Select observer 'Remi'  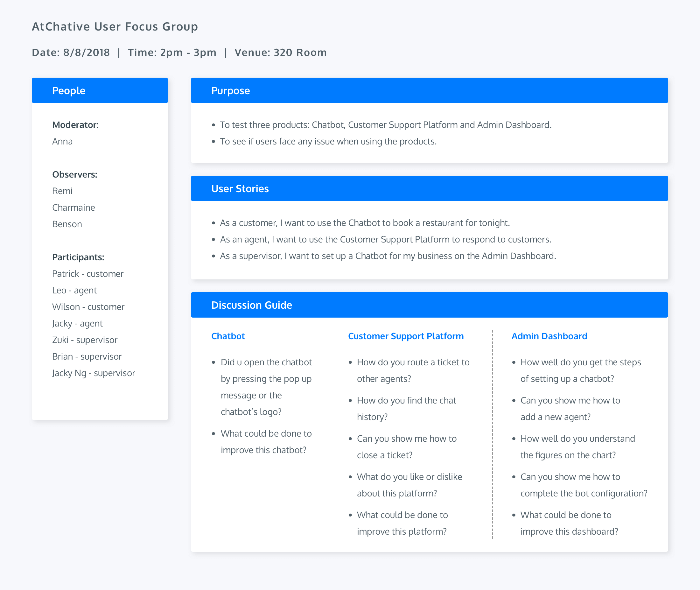click(x=62, y=191)
